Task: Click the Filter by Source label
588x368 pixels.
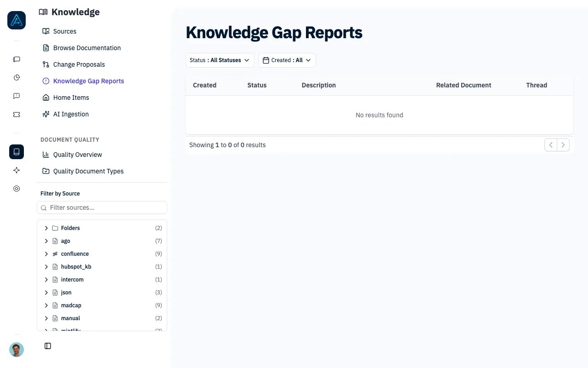Action: [x=60, y=194]
